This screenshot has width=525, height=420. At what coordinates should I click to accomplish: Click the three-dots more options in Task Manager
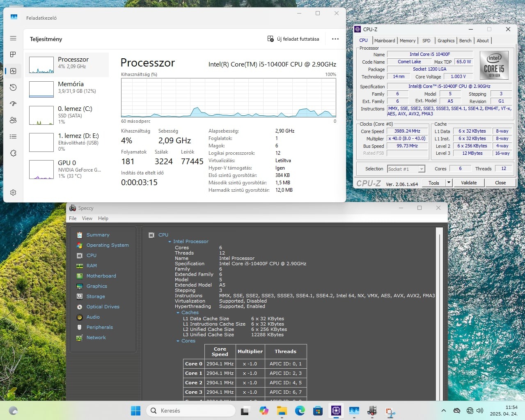[335, 39]
